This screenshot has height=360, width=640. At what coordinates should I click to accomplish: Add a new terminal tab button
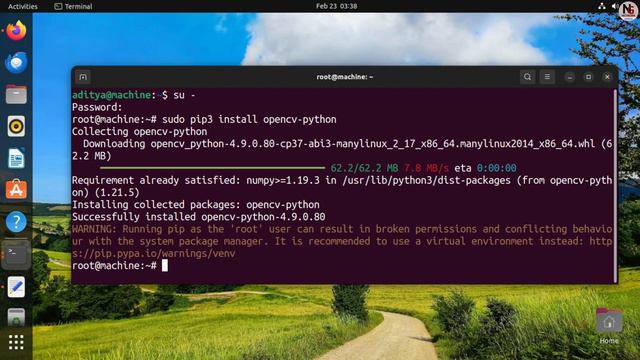coord(83,77)
